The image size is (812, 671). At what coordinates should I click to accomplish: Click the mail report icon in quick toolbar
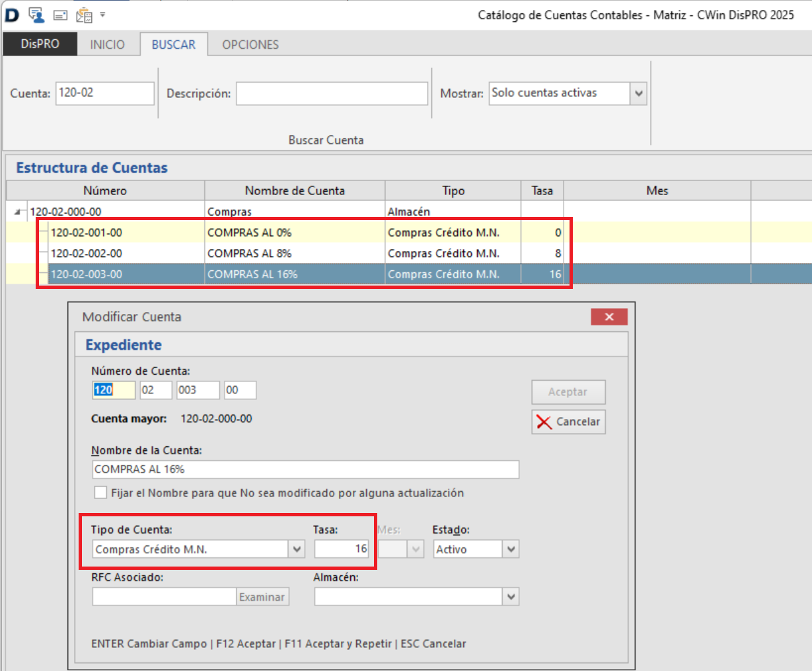84,15
